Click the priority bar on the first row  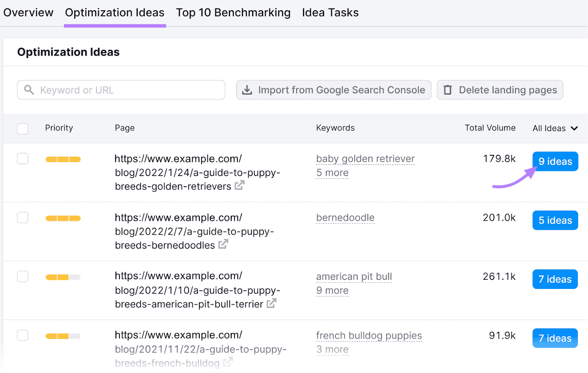pos(62,159)
